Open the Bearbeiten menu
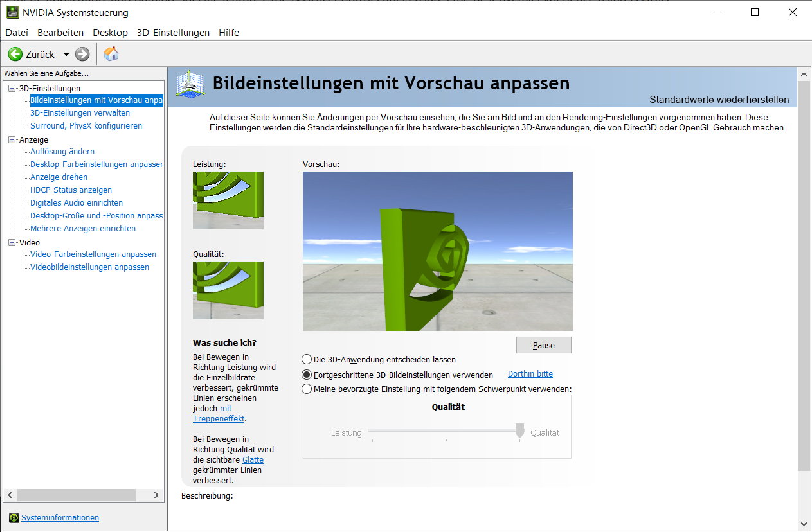Image resolution: width=812 pixels, height=532 pixels. [60, 32]
